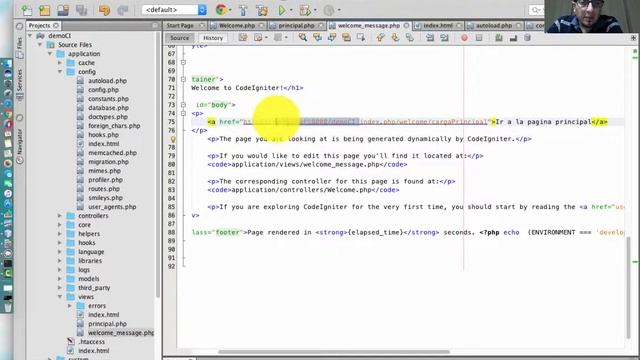The height and width of the screenshot is (360, 640).
Task: Click the Toggle Rectangular Selection icon
Action: (x=361, y=38)
